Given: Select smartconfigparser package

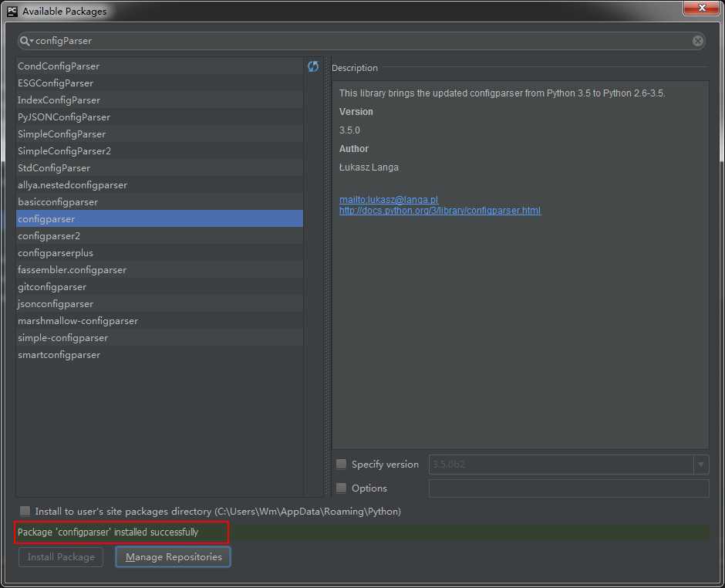Looking at the screenshot, I should click(x=160, y=355).
